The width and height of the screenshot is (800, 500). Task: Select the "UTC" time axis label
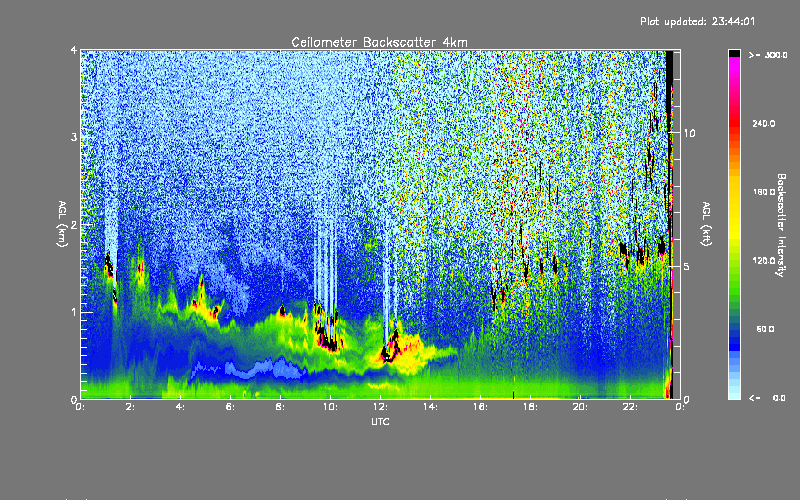pos(380,422)
